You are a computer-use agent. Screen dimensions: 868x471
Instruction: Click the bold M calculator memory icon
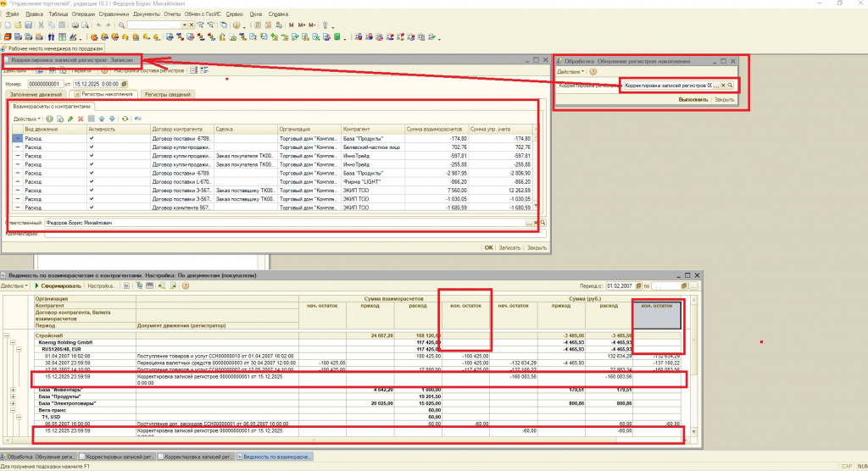[x=291, y=25]
